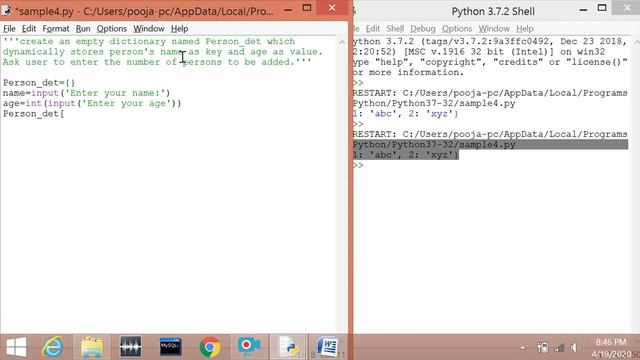
Task: Open Help menu in Python Shell window
Action: 524,29
